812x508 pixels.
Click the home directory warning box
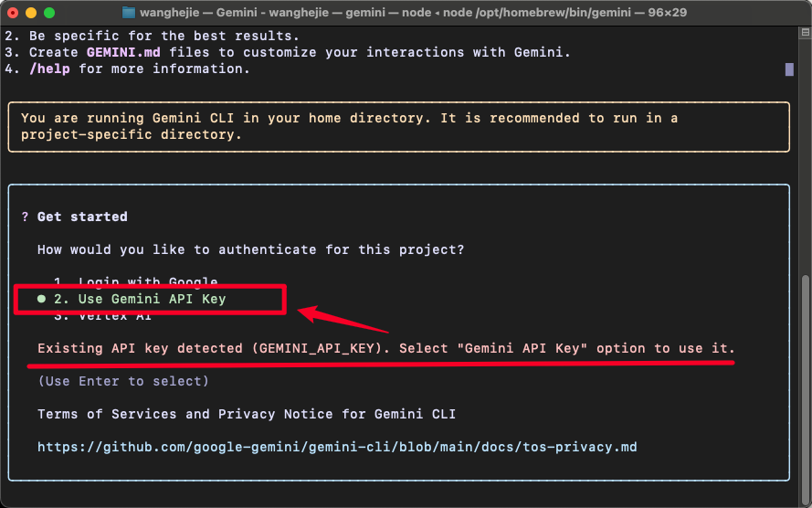tap(399, 126)
